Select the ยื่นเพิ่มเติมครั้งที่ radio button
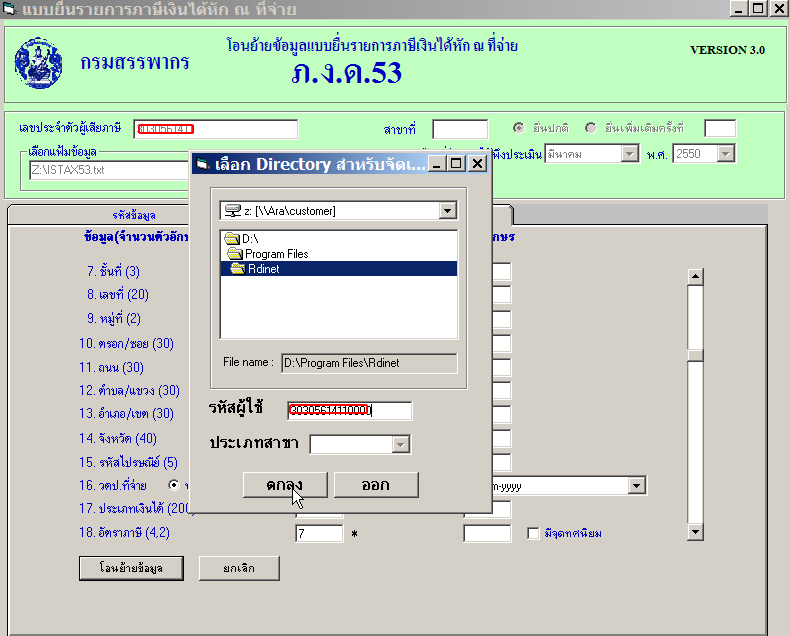 [591, 128]
